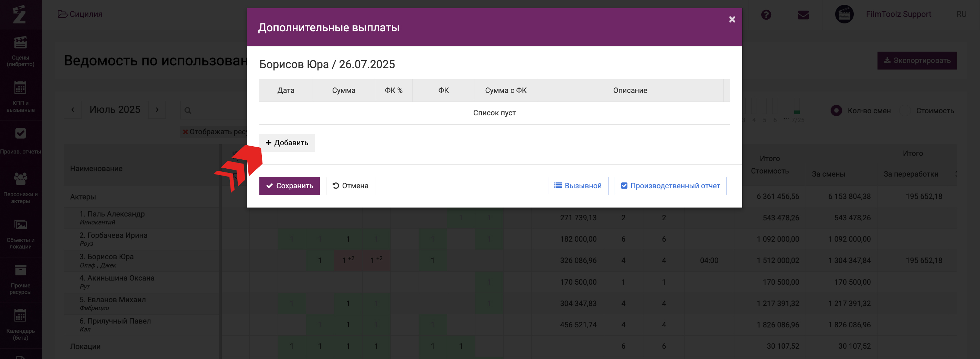980x359 pixels.
Task: Remove the Отображать ресурсы filter tag
Action: (185, 132)
